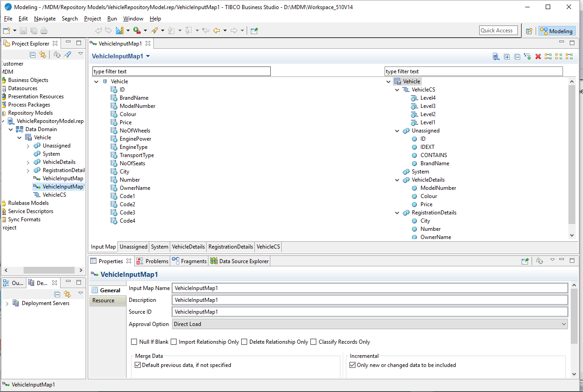This screenshot has height=392, width=583.
Task: Click the Project Explorer horizontal scrollbar
Action: (x=49, y=270)
